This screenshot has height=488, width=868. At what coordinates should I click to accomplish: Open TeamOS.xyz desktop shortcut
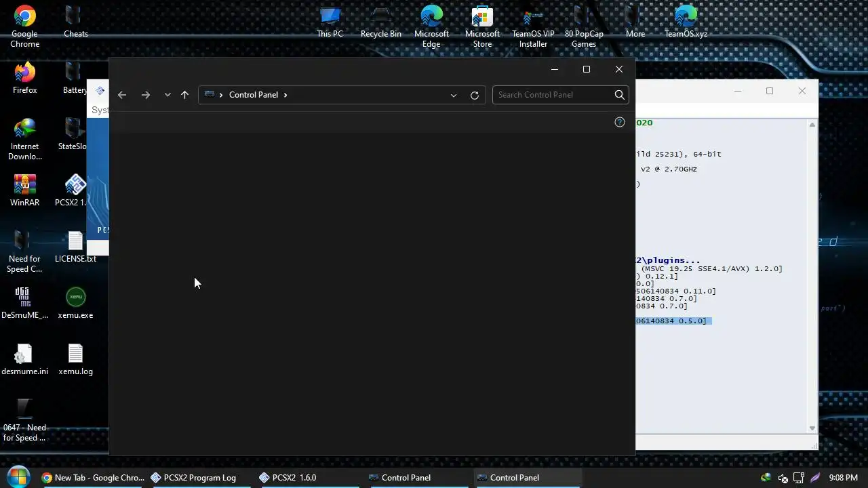coord(686,22)
